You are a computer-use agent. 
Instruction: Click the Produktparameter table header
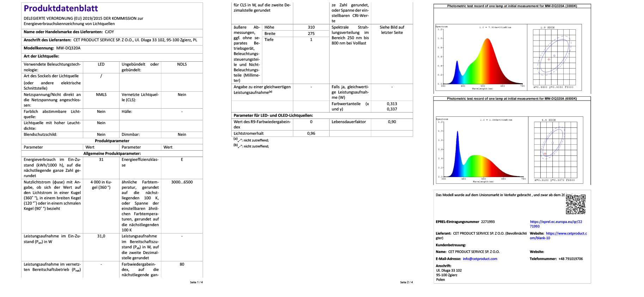[x=112, y=141]
